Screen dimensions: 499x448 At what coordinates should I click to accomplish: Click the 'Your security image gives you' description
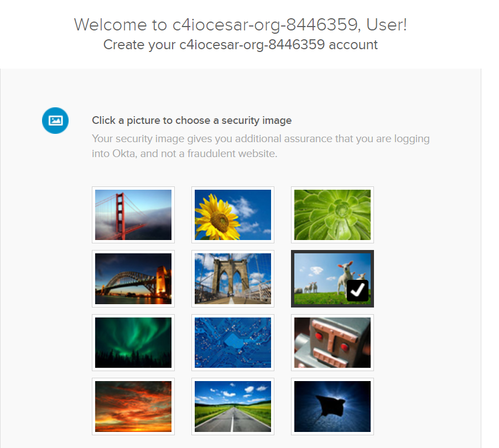tap(261, 146)
